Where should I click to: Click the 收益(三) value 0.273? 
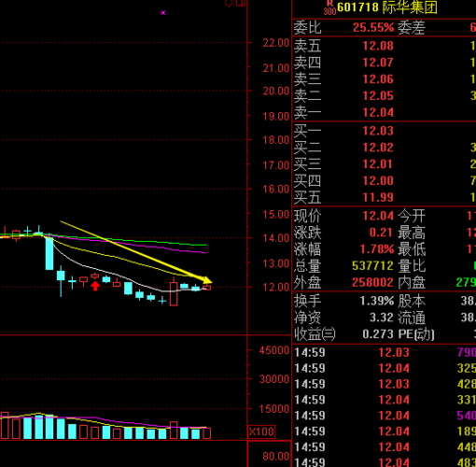pyautogui.click(x=378, y=334)
